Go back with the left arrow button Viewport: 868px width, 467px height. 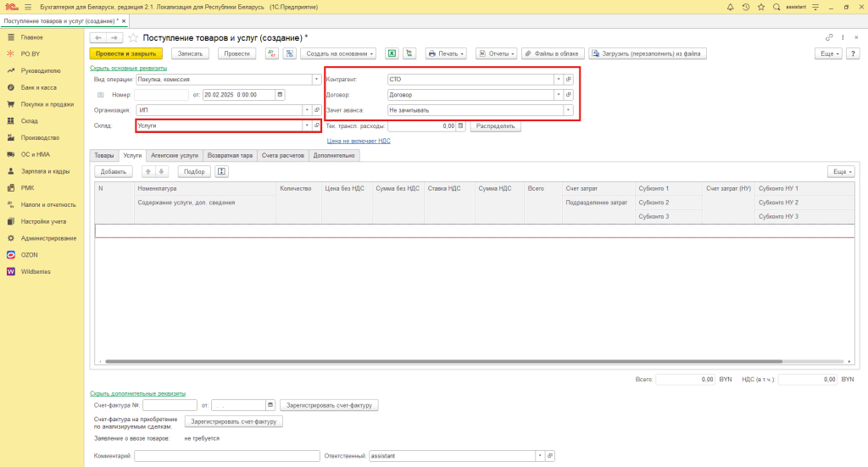(x=98, y=37)
